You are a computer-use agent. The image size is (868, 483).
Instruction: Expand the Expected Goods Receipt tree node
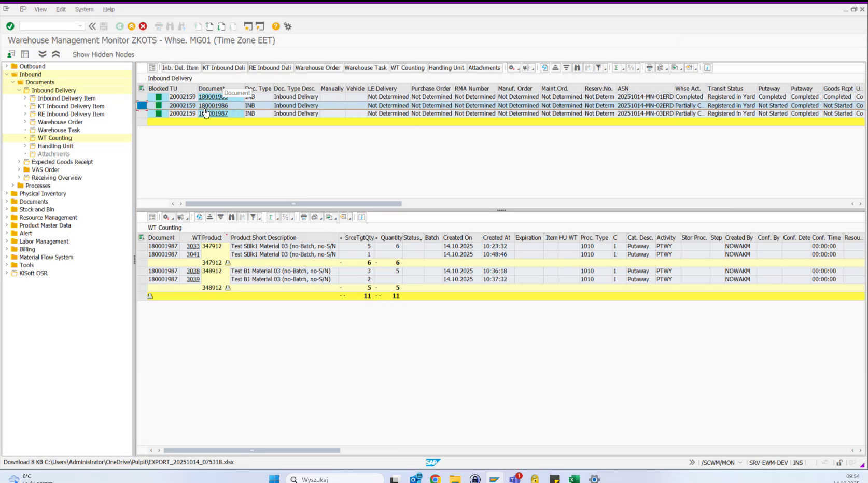(x=19, y=162)
